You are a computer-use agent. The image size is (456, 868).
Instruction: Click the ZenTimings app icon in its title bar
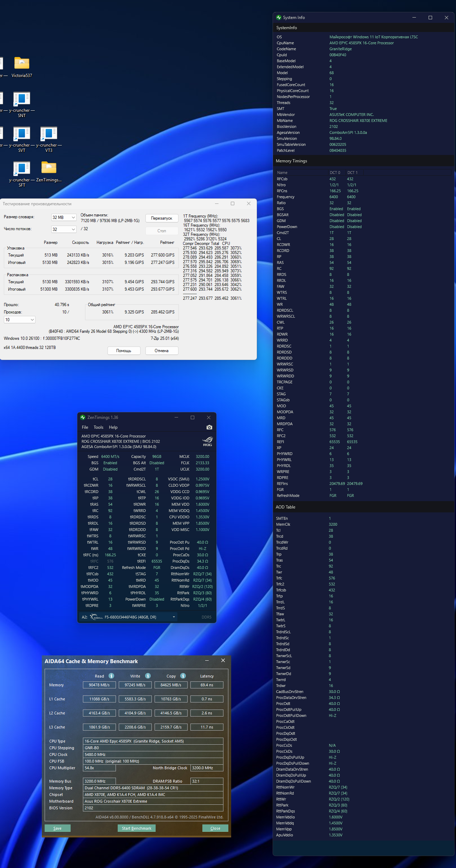pyautogui.click(x=83, y=417)
